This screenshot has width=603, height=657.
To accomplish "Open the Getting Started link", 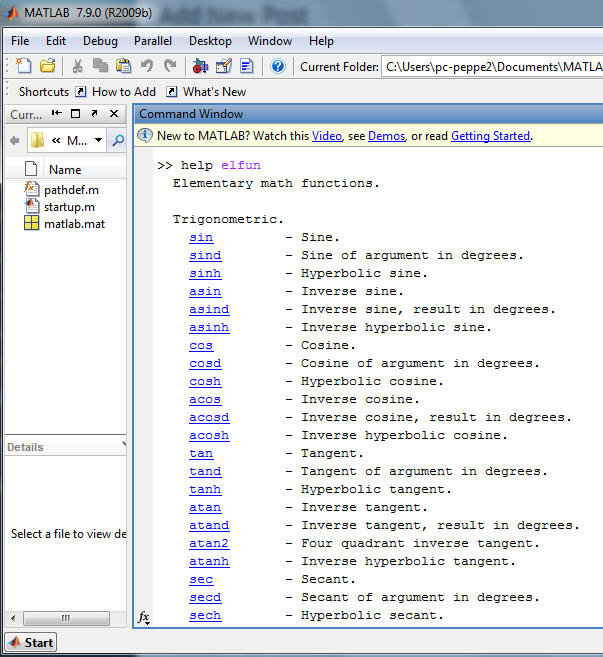I will [491, 136].
